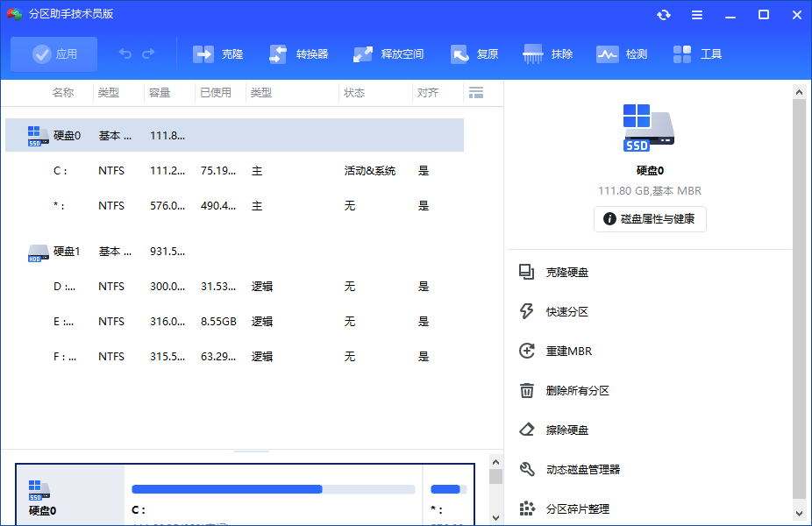Click the undo arrow in toolbar
The height and width of the screenshot is (526, 812).
click(125, 54)
